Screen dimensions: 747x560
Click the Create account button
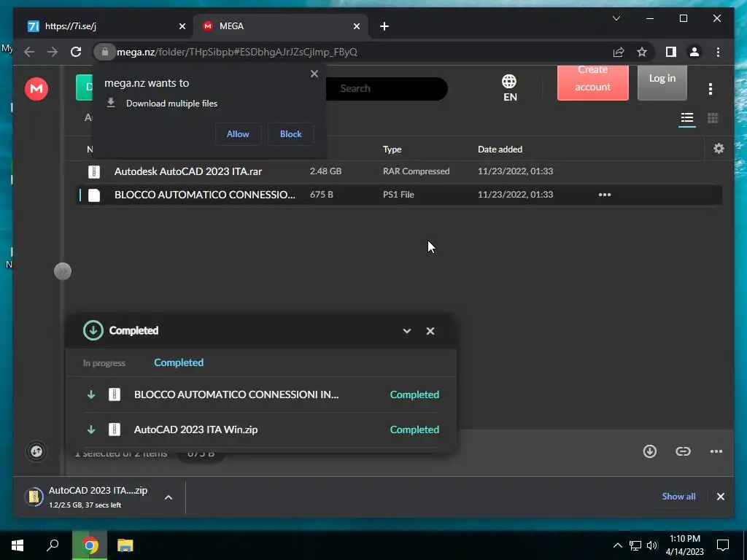(592, 82)
